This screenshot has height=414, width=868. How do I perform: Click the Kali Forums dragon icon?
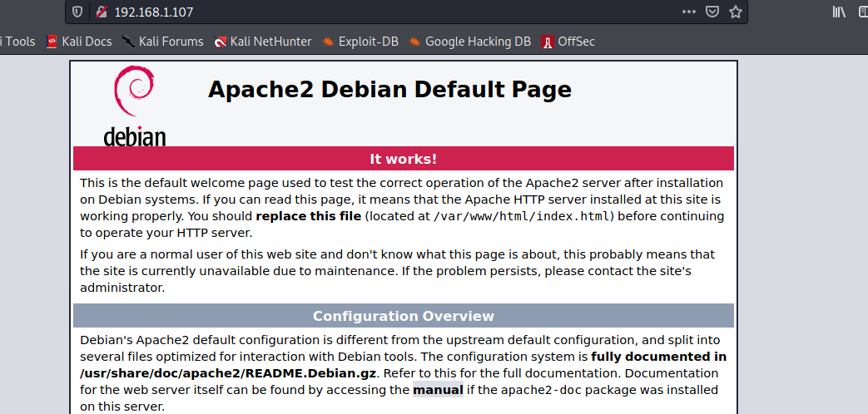point(128,42)
